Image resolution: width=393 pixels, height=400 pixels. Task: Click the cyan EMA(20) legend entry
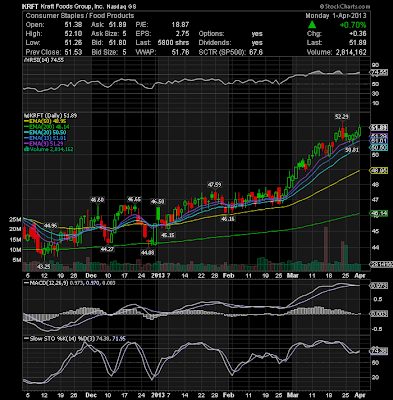coord(44,133)
